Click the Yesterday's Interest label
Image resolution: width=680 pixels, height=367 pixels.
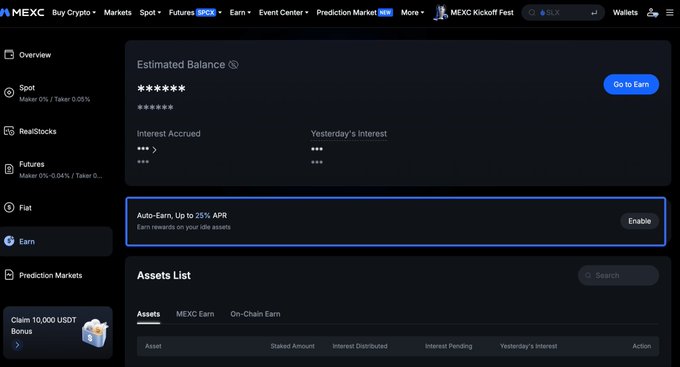click(x=349, y=134)
